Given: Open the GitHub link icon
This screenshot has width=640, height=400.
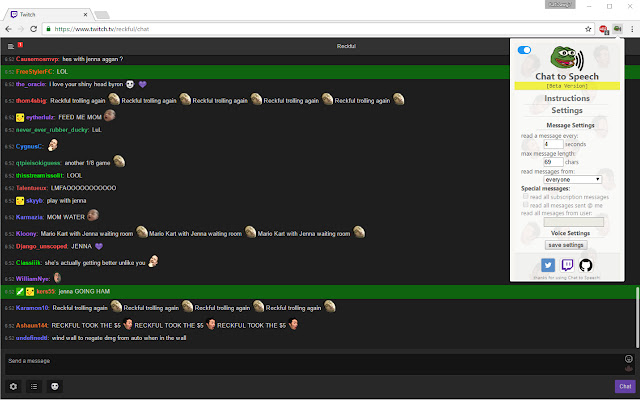Looking at the screenshot, I should (585, 265).
